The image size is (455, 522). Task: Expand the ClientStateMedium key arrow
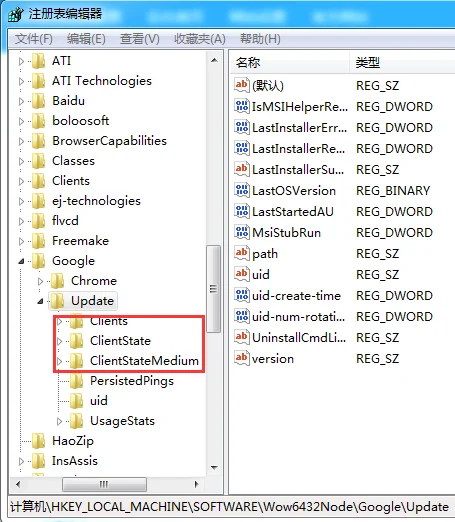click(x=59, y=361)
